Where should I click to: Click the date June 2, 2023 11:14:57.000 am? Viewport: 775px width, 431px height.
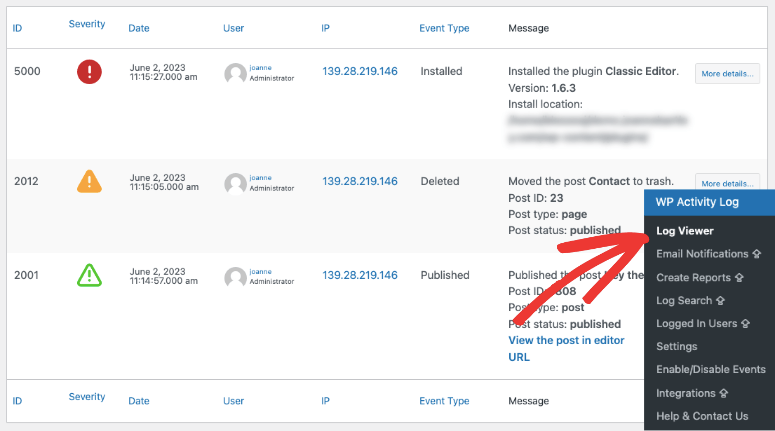click(x=164, y=276)
